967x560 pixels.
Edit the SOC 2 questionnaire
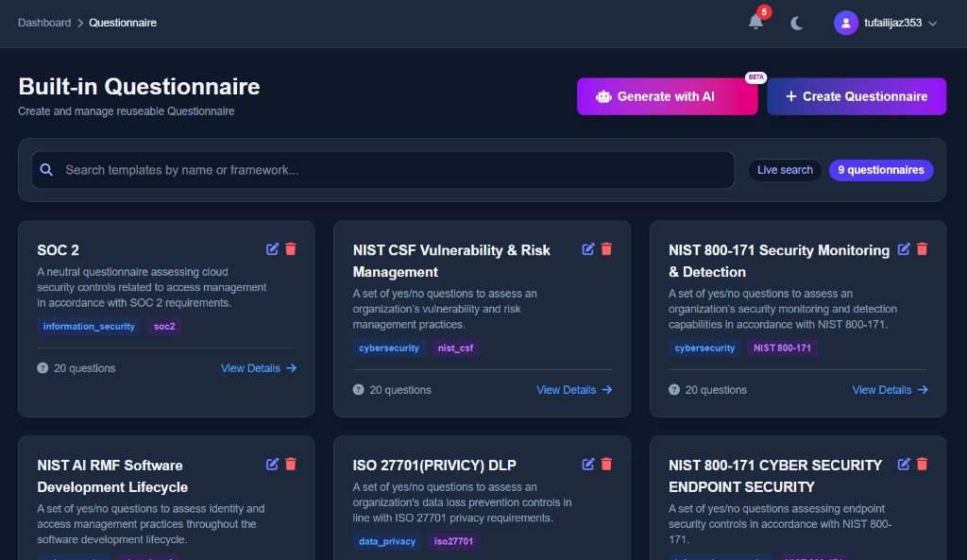point(272,248)
